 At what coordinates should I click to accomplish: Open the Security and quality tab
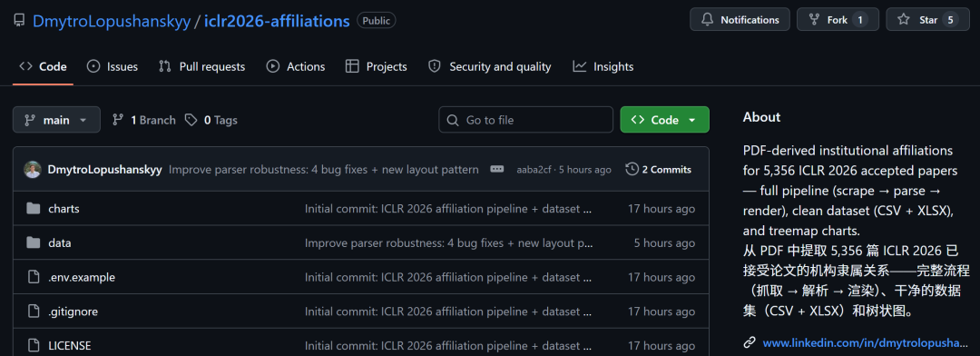point(489,66)
